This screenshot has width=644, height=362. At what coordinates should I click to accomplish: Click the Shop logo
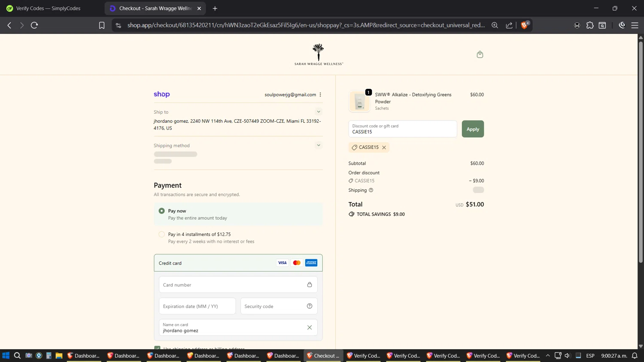162,94
